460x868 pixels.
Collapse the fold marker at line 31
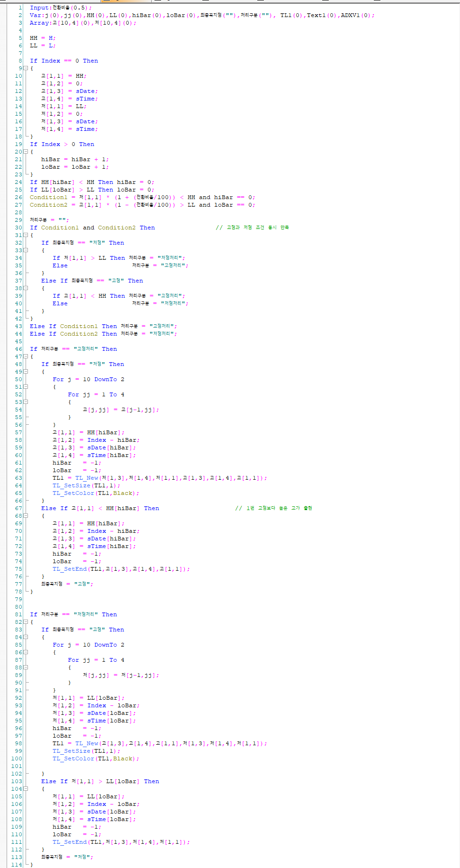pos(26,235)
